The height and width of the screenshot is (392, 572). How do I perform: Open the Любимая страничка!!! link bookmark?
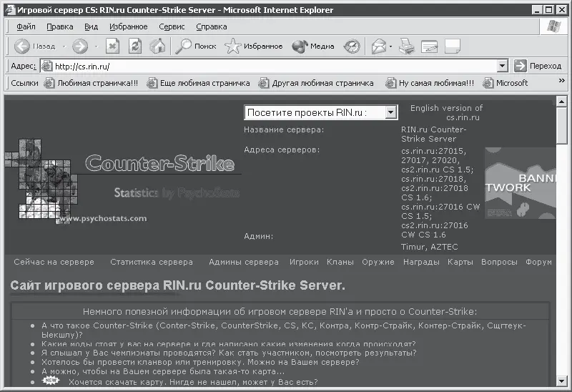pos(92,83)
